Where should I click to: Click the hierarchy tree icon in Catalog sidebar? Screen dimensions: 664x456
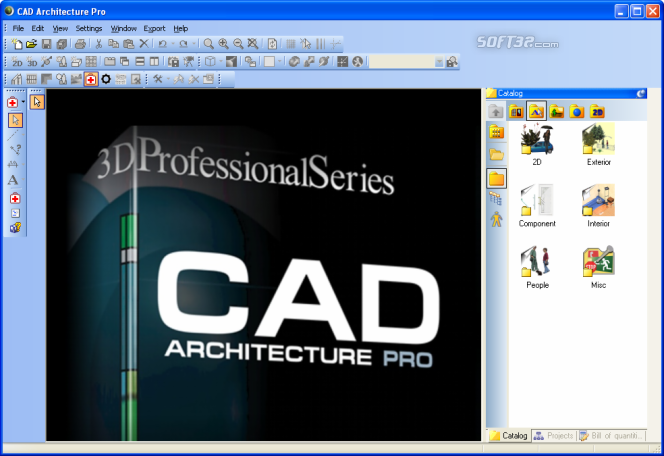[496, 198]
